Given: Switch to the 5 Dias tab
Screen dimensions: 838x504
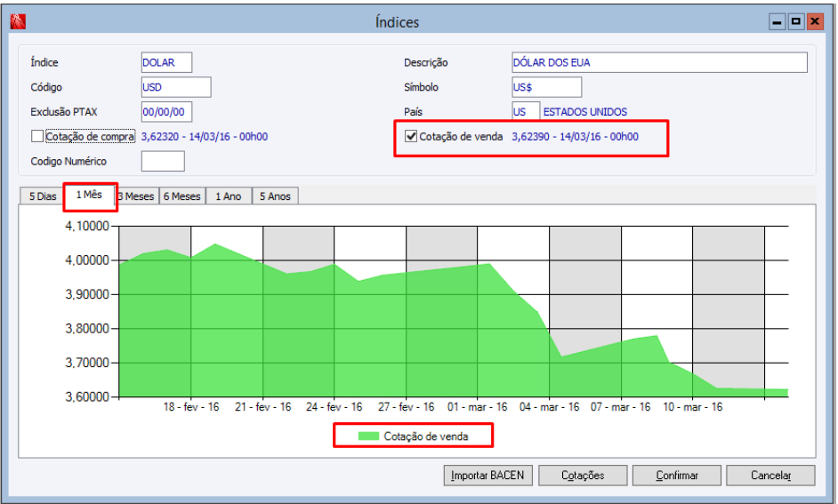Looking at the screenshot, I should pos(42,196).
